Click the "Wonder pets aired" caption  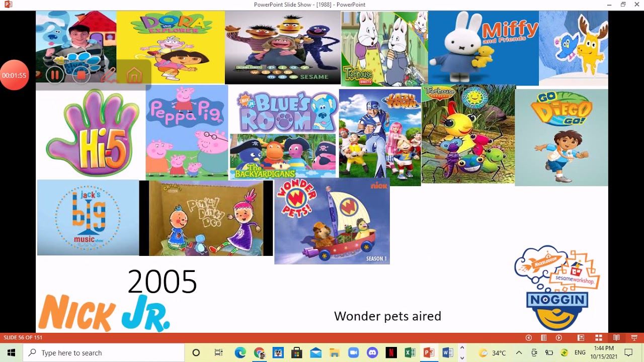pyautogui.click(x=387, y=316)
